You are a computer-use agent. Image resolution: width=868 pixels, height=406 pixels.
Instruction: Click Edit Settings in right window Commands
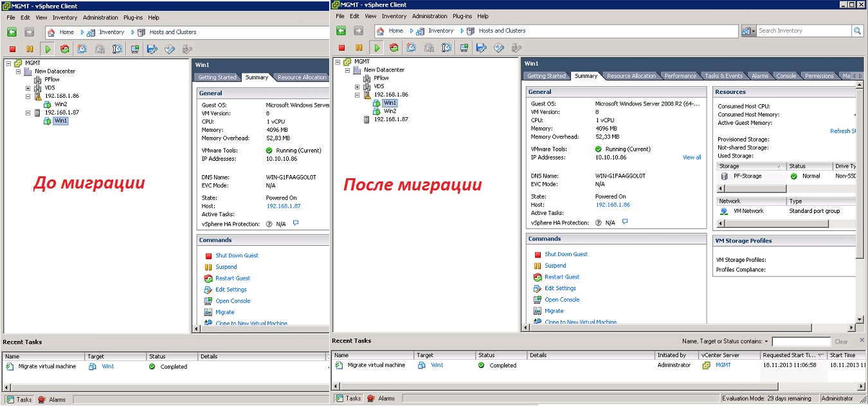tap(560, 288)
